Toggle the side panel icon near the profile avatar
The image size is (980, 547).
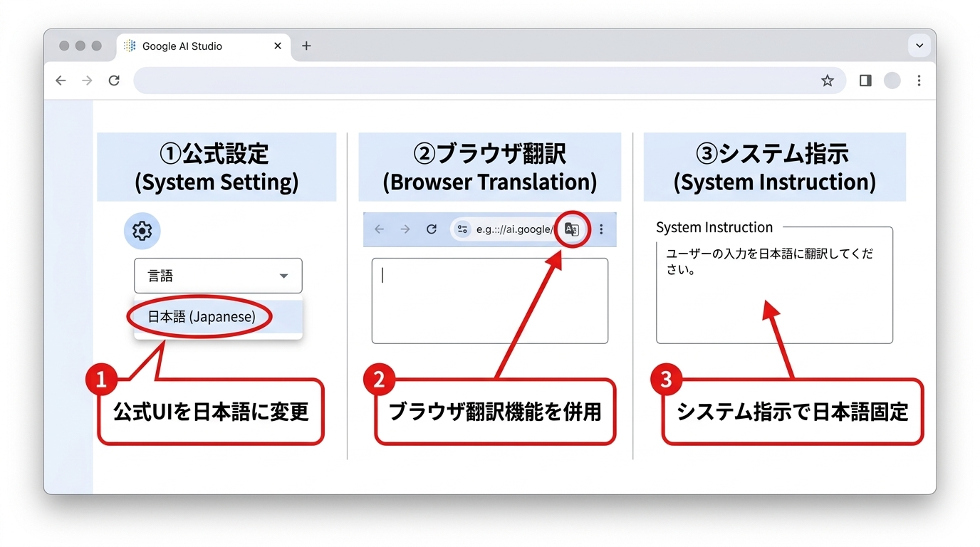pyautogui.click(x=865, y=80)
